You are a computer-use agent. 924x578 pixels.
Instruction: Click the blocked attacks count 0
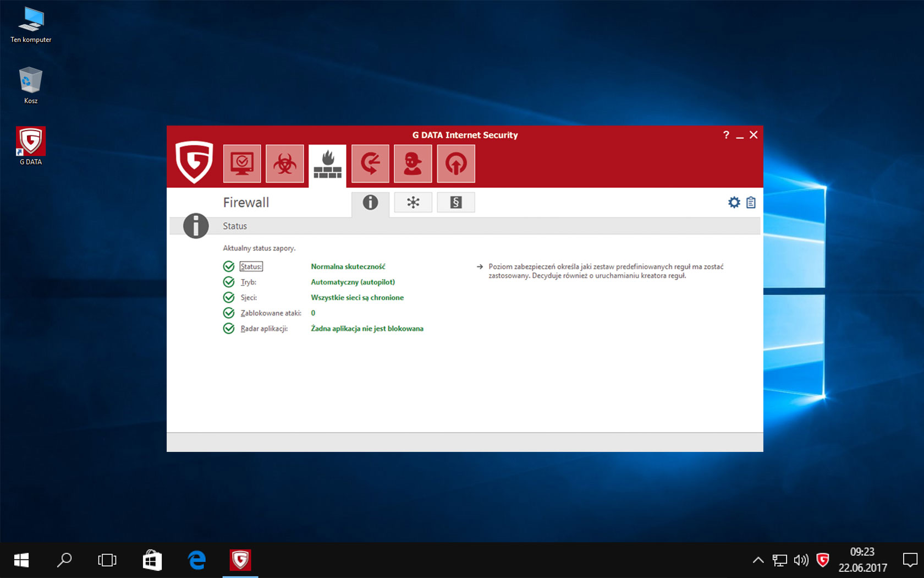pyautogui.click(x=313, y=313)
